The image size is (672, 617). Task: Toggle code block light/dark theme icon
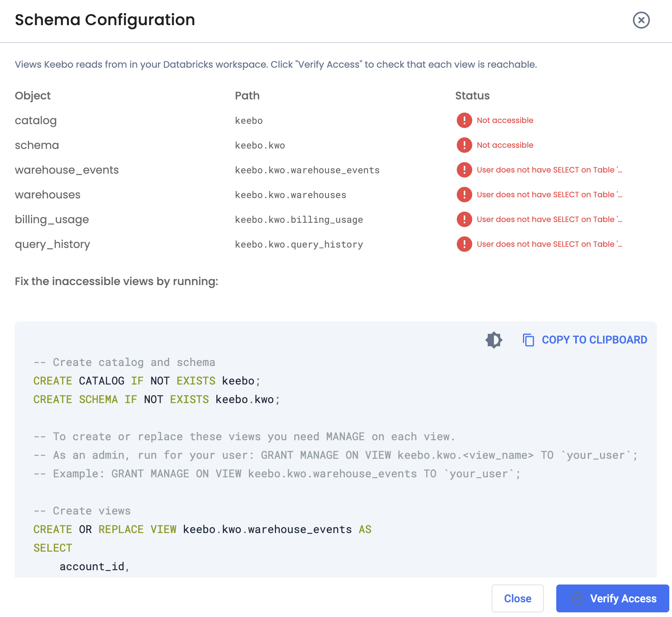click(x=494, y=340)
